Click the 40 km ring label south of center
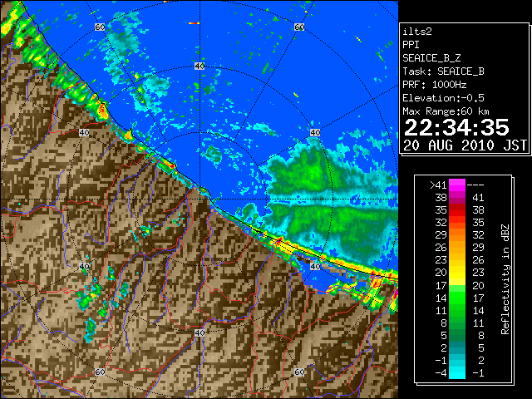This screenshot has height=399, width=532. click(x=199, y=332)
